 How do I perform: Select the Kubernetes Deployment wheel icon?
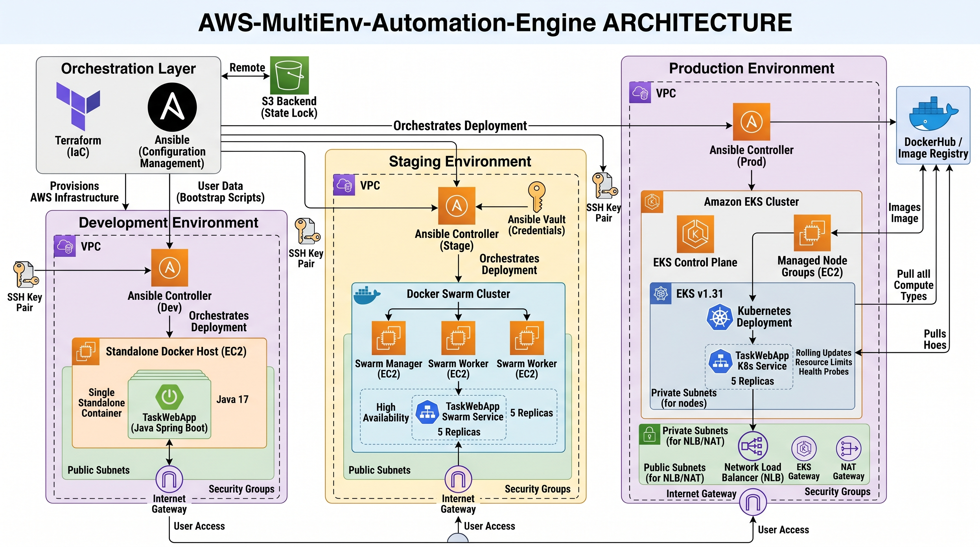[719, 317]
